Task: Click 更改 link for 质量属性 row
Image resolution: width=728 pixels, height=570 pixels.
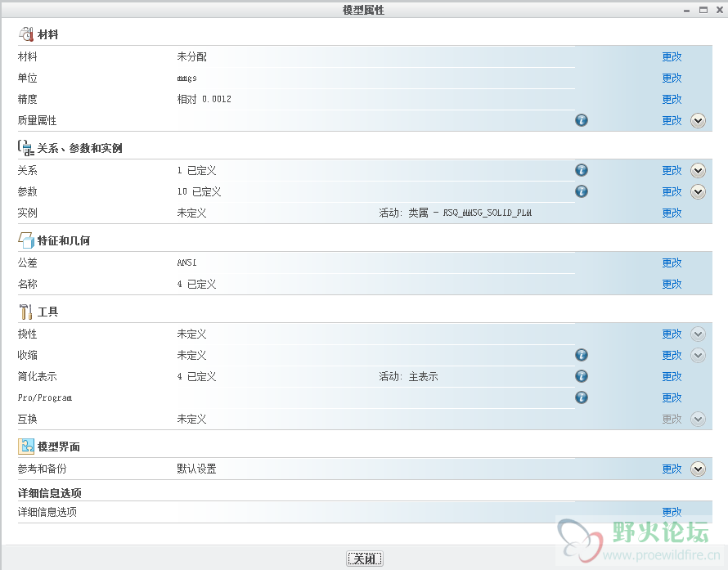Action: coord(672,121)
